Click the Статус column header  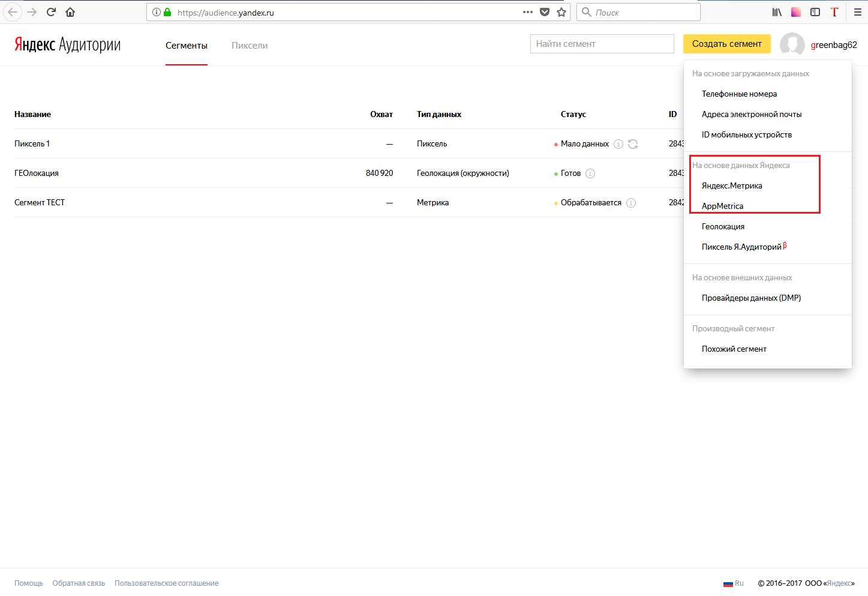coord(573,115)
